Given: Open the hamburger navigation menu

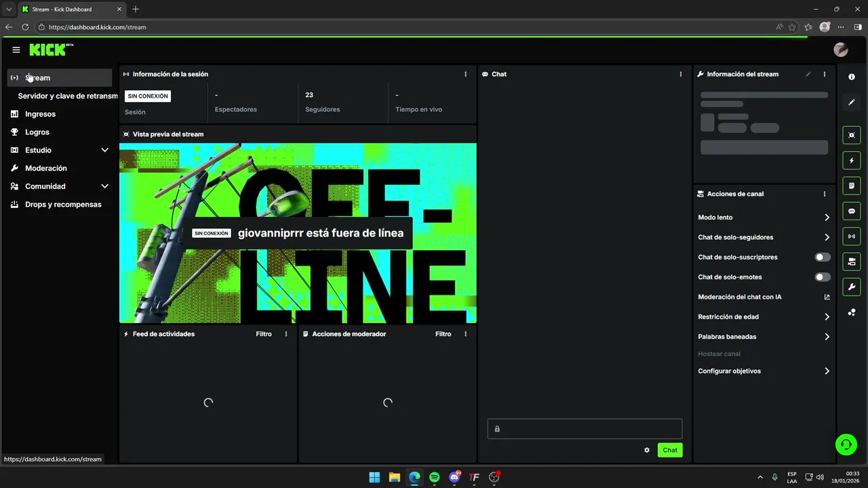Looking at the screenshot, I should (x=16, y=49).
